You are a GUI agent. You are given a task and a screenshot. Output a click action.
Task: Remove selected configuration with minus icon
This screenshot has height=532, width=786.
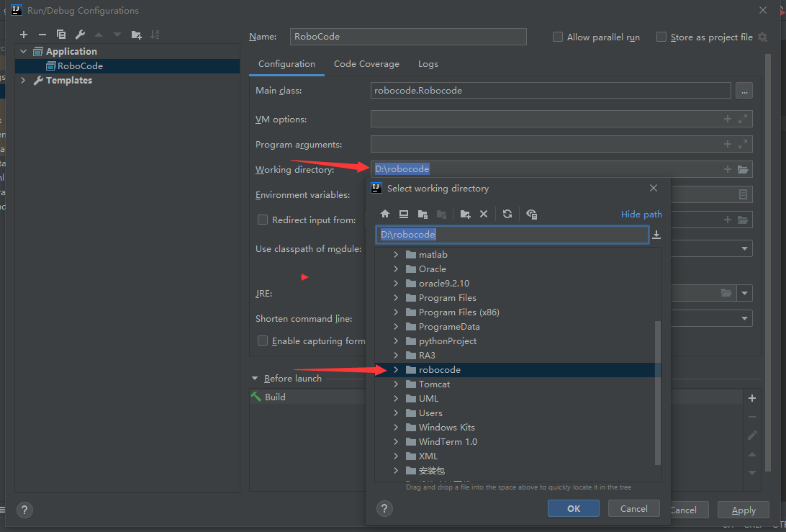42,35
